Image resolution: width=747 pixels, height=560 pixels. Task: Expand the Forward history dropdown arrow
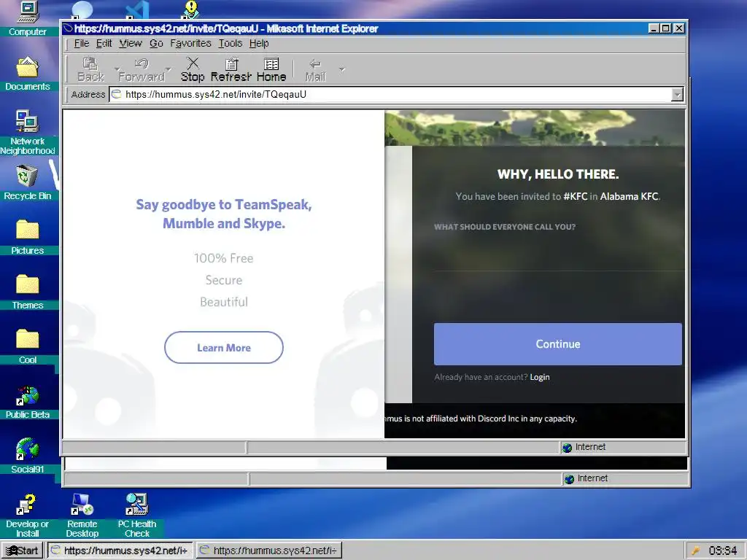[169, 69]
